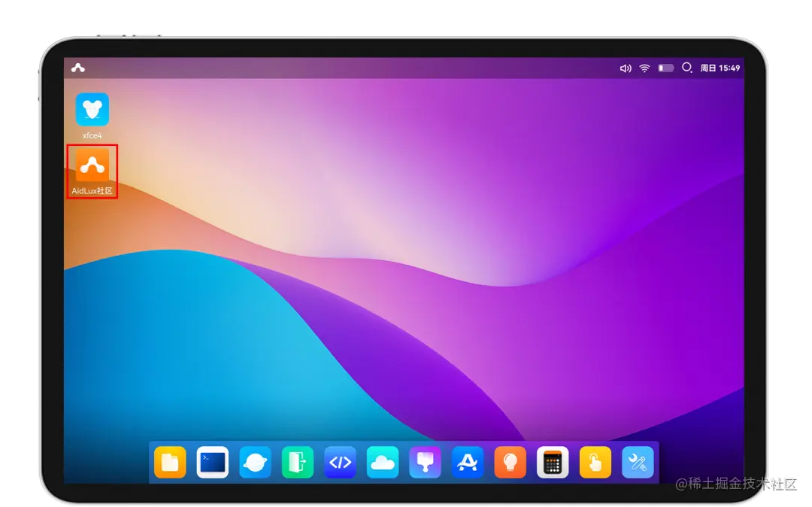The image size is (812, 507).
Task: Open the calculator icon in dock
Action: [x=553, y=462]
